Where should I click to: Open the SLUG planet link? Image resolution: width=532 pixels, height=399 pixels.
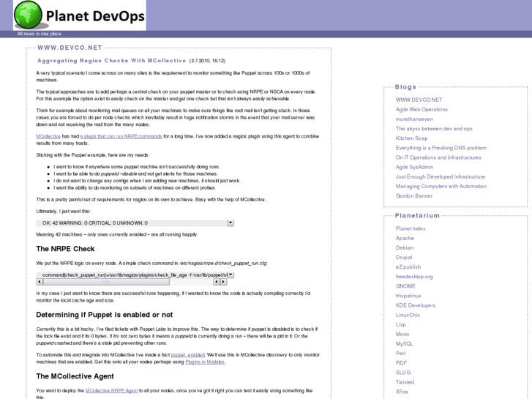pos(403,373)
